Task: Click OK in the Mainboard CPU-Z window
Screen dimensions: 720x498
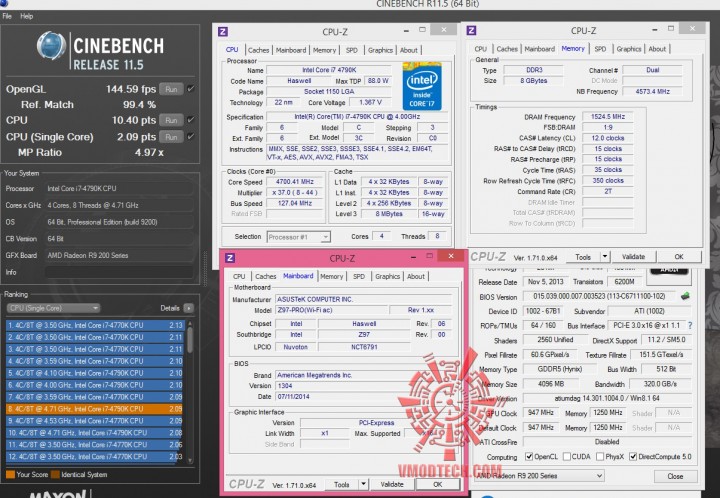Action: click(x=438, y=484)
